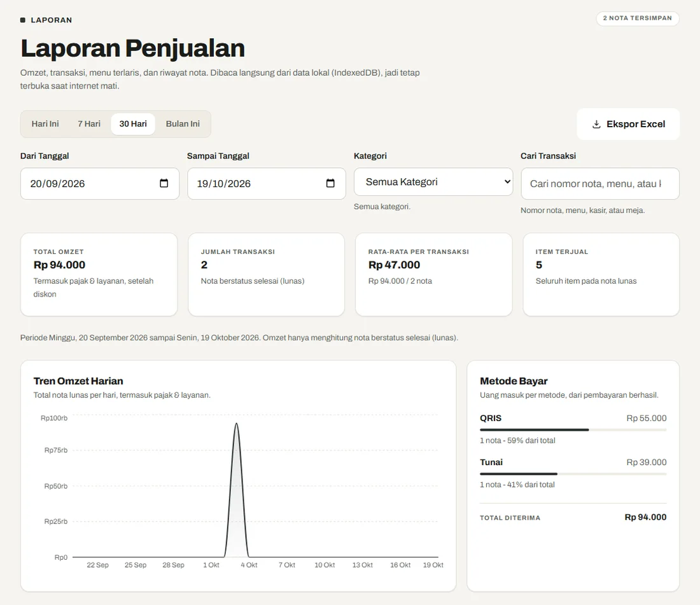Screen dimensions: 700x605
Task: Click the Sampai Tanggal date field
Action: point(267,183)
